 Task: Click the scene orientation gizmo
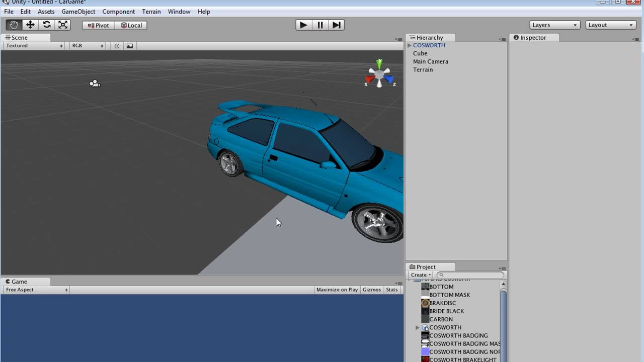coord(380,74)
